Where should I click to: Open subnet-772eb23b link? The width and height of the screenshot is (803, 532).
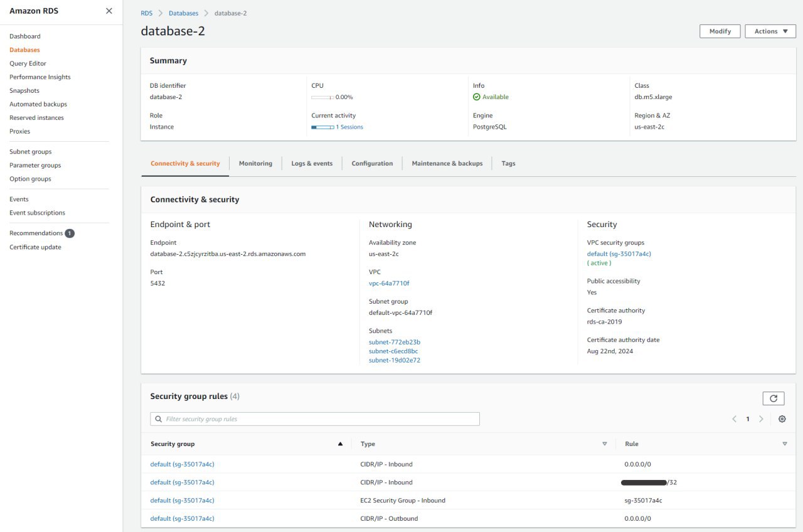395,343
